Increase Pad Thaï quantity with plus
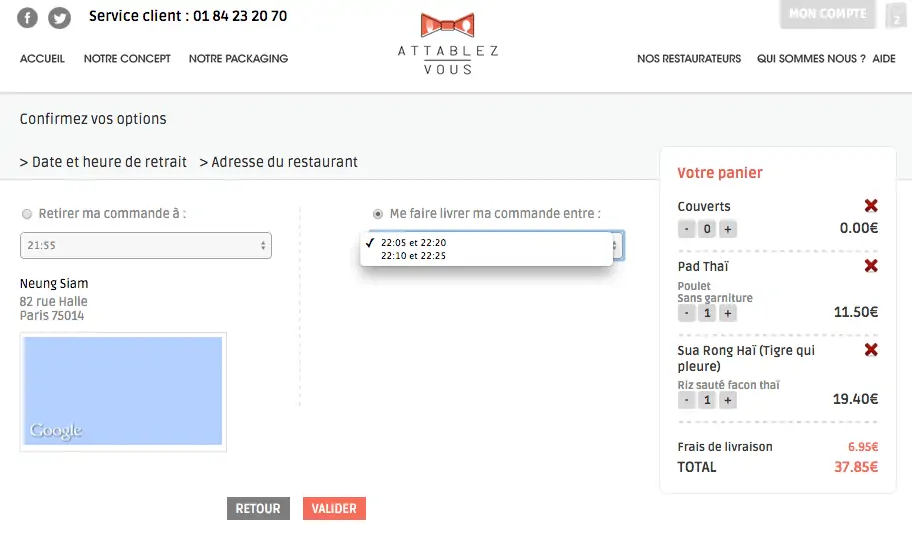The image size is (912, 537). click(728, 314)
